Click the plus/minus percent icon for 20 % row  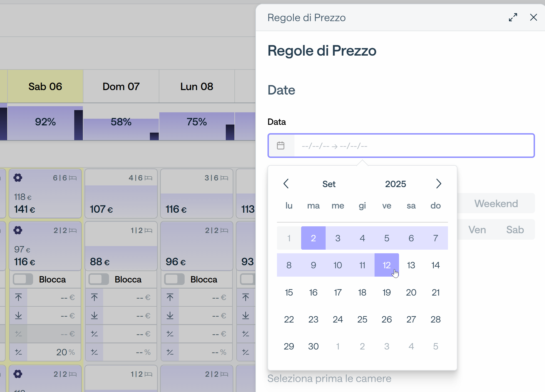[19, 352]
